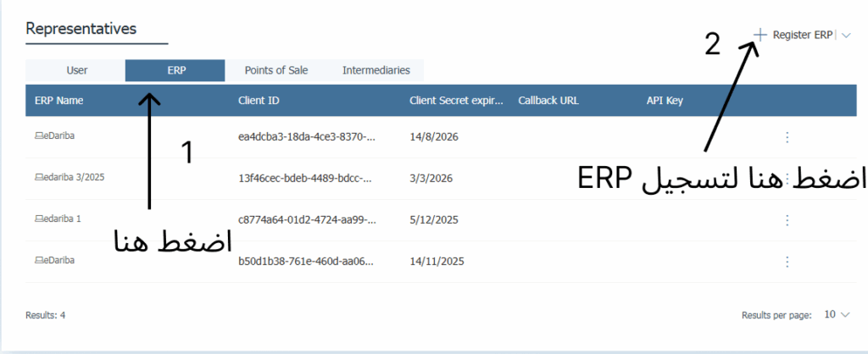Click the ERP icon beside edariba 3/2025

click(x=39, y=178)
